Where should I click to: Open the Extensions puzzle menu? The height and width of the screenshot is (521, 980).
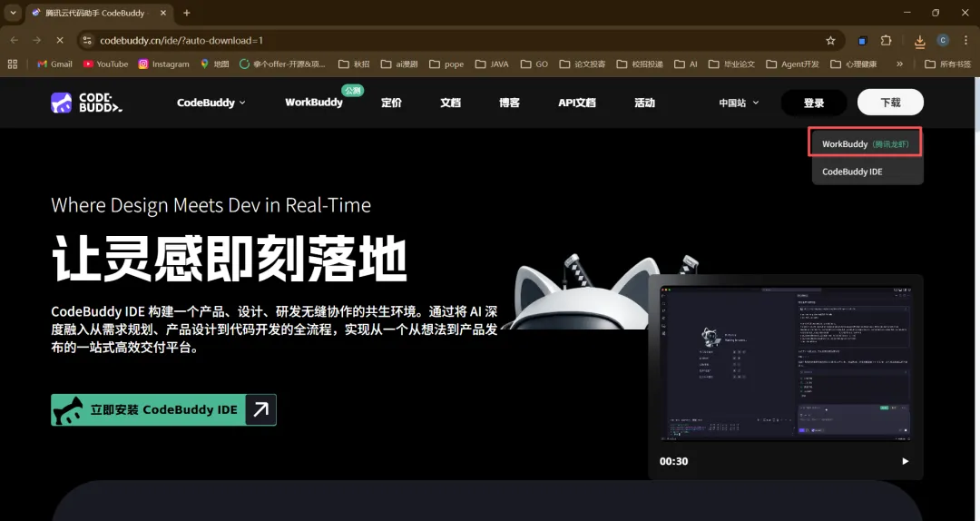tap(886, 40)
